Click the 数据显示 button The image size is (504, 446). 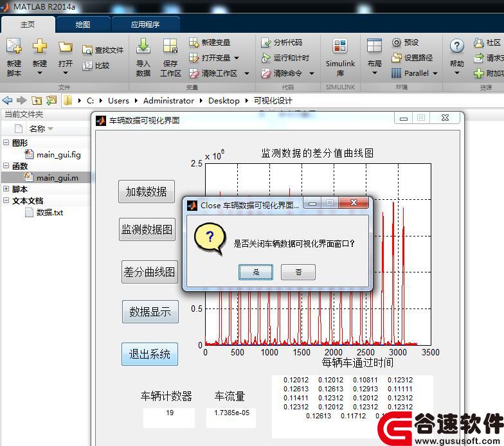click(150, 312)
